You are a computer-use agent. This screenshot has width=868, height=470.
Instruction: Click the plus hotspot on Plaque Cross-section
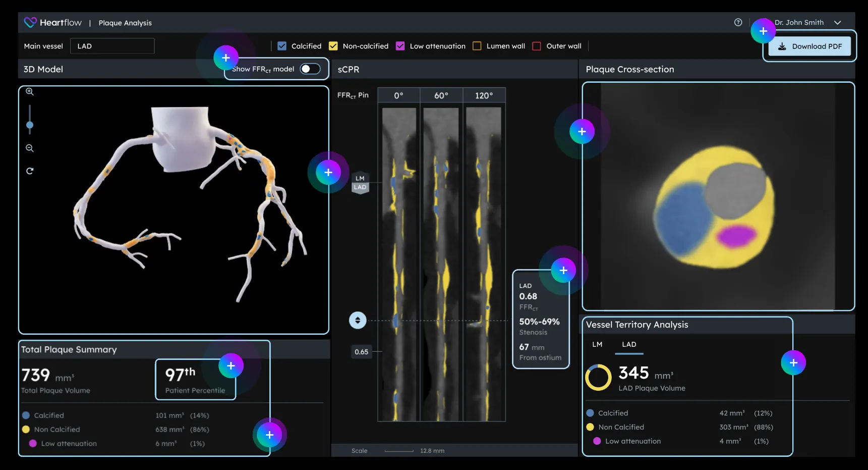tap(582, 132)
